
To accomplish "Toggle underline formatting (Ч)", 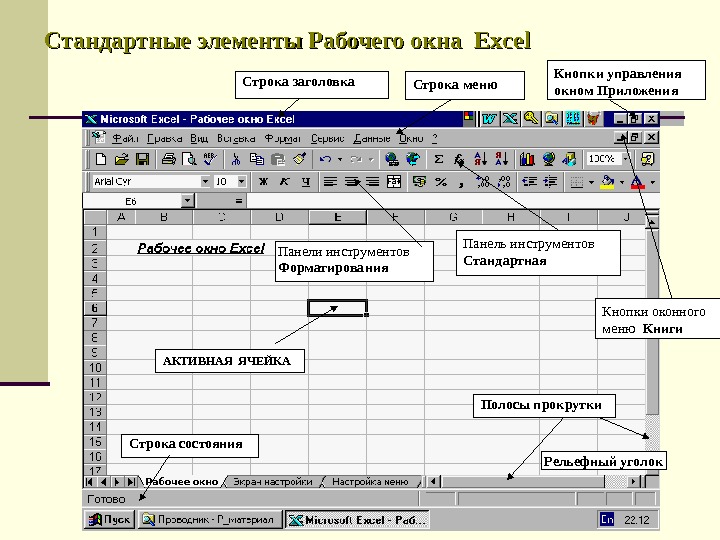I will point(305,182).
